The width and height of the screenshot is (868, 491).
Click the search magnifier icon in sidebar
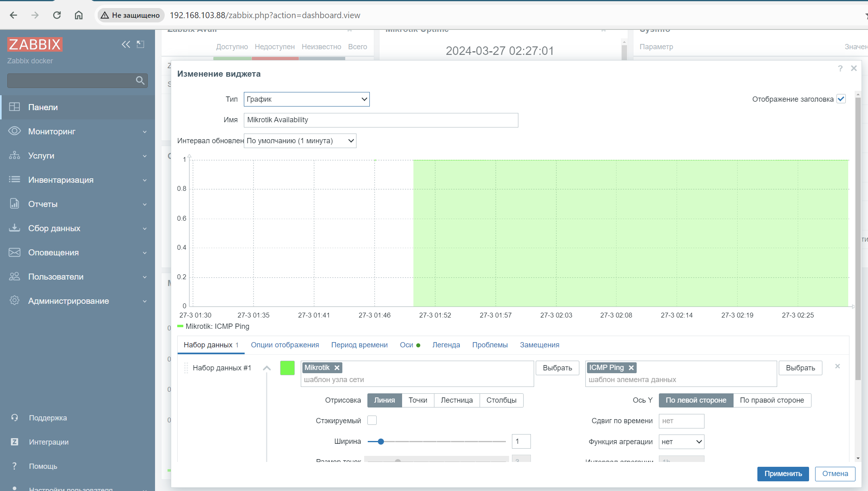point(140,81)
